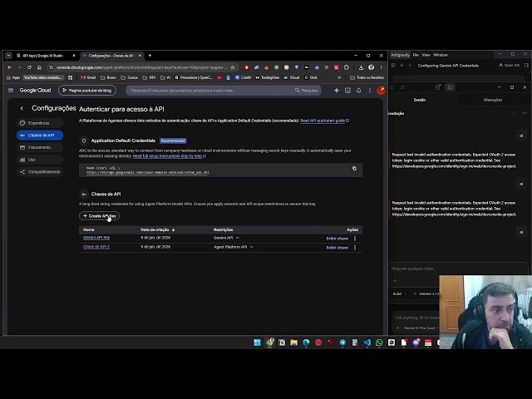Screen dimensions: 532x399
Task: Toggle the Antigravity left sidebar icon
Action: [393, 65]
